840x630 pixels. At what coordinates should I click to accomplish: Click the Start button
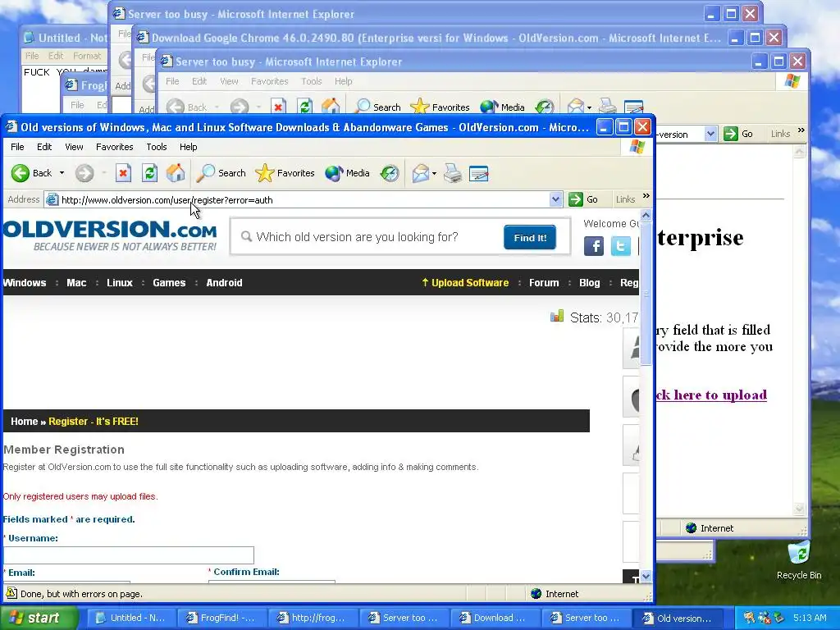(x=38, y=618)
